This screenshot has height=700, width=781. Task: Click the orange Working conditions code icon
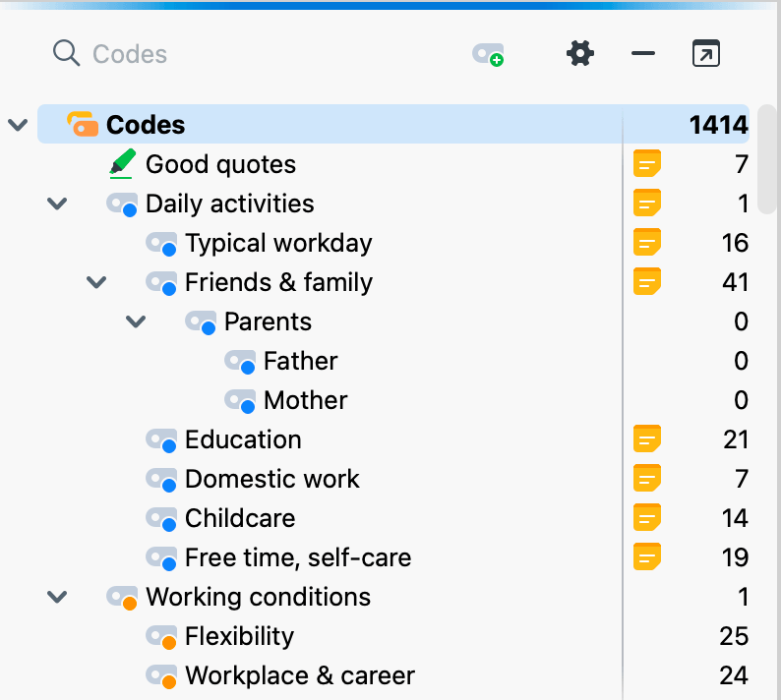pos(122,598)
